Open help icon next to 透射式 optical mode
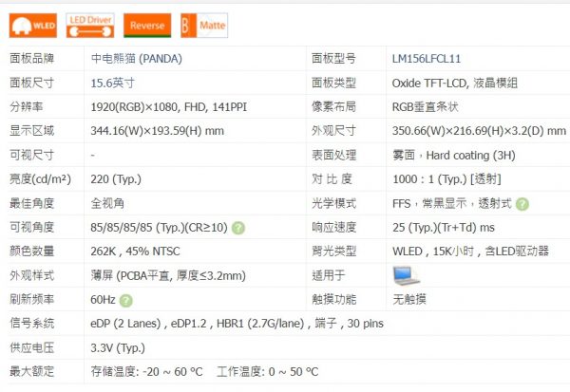 tap(522, 204)
